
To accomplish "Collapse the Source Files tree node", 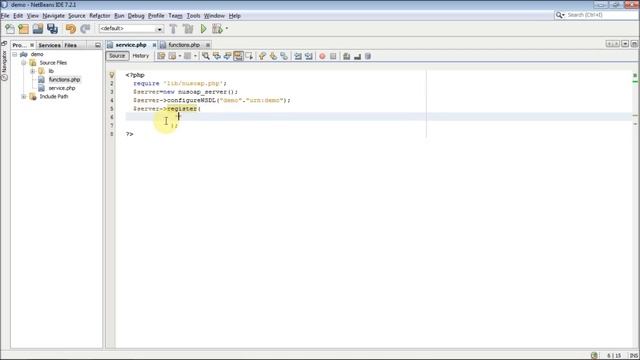I will coord(24,62).
